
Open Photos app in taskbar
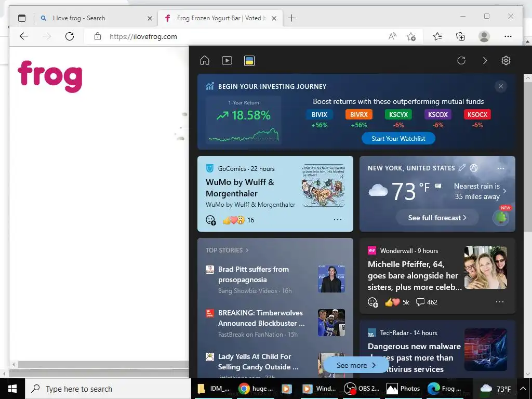[403, 389]
